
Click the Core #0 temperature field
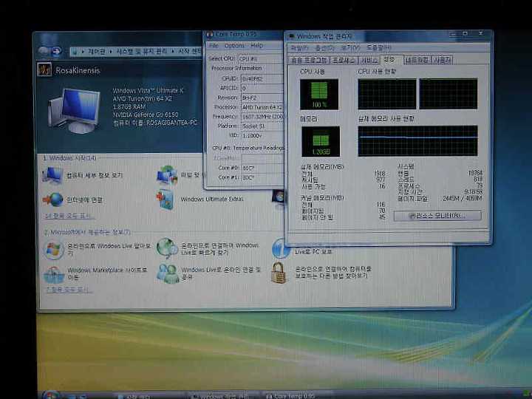pyautogui.click(x=262, y=168)
